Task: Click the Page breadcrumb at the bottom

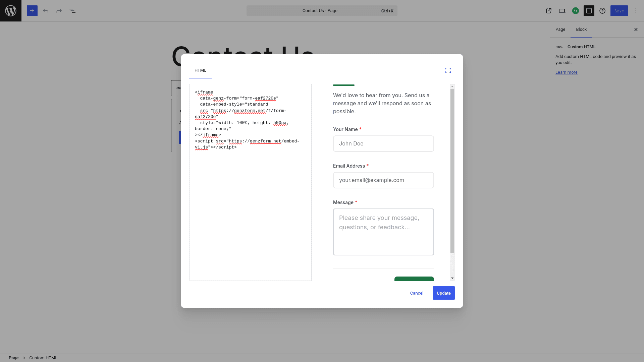Action: click(x=13, y=358)
